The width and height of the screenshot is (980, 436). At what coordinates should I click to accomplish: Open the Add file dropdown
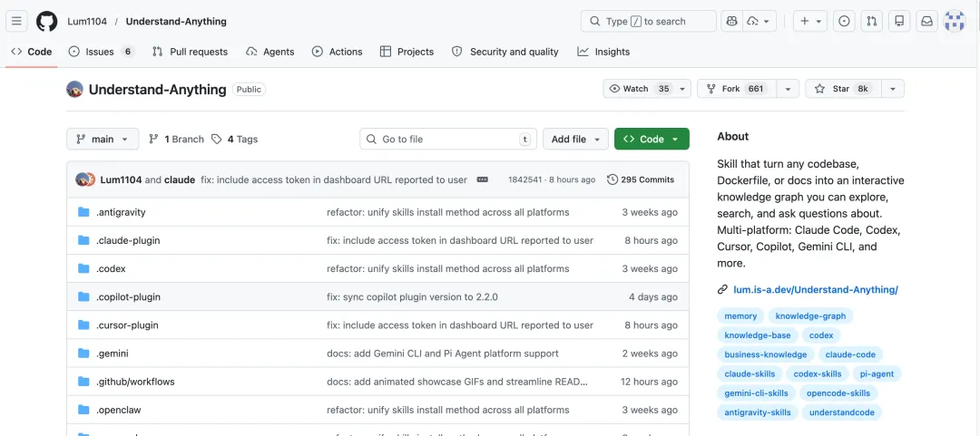click(575, 139)
